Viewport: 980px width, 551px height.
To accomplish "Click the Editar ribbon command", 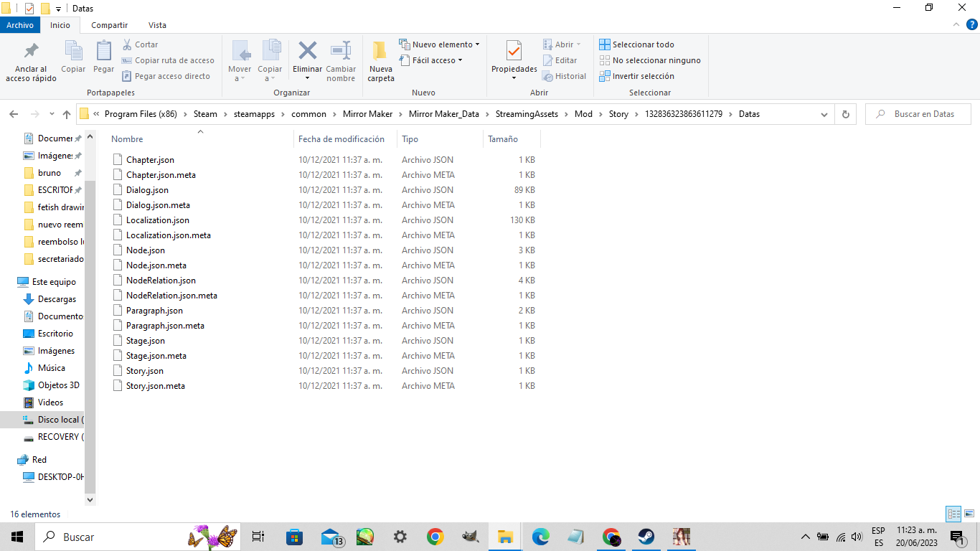I will 560,60.
